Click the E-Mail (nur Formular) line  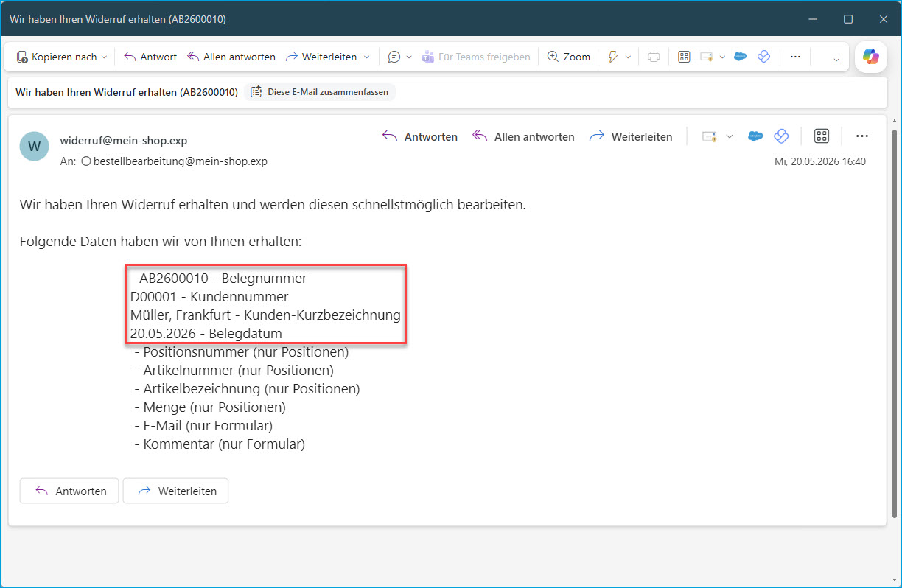pyautogui.click(x=203, y=426)
